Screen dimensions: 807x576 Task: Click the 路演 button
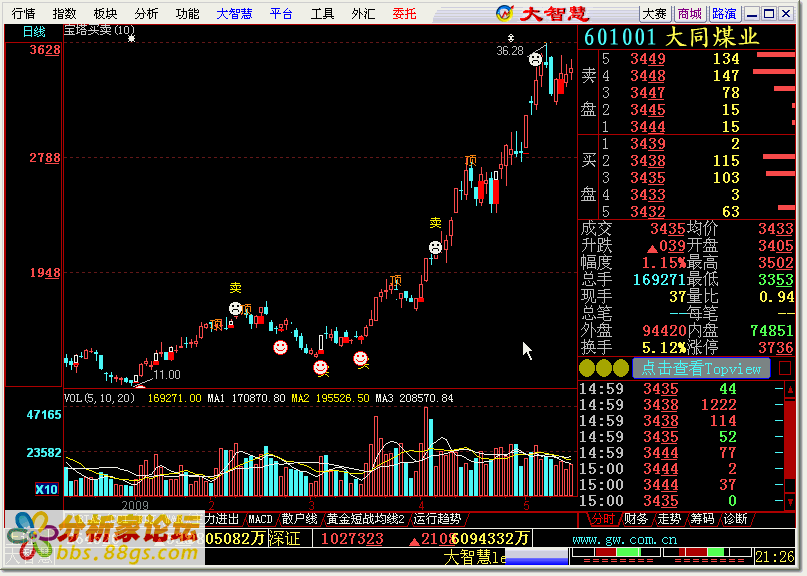point(724,13)
